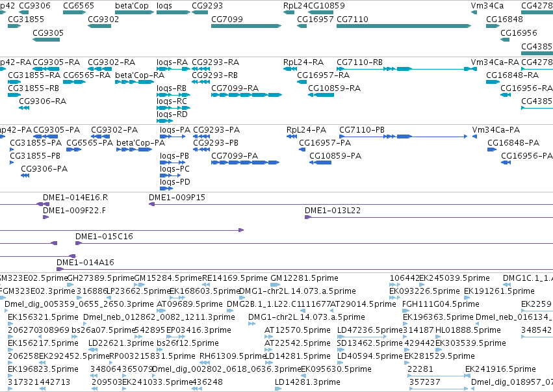Image resolution: width=553 pixels, height=392 pixels.
Task: Select the CG9302-PA protein label
Action: coord(114,130)
